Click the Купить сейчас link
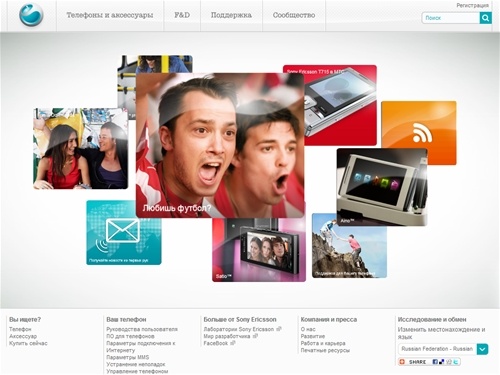 tap(28, 343)
